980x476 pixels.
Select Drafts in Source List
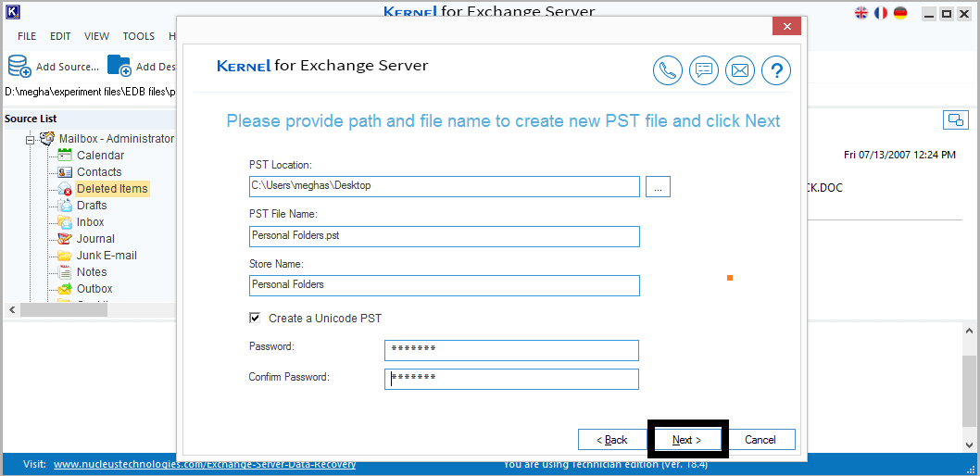[92, 205]
